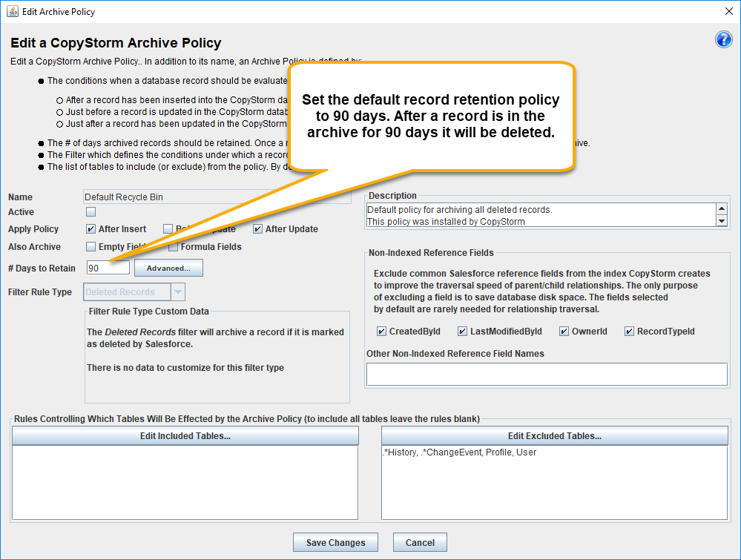Click the excluded tables list with .*History
Viewport: 741px width, 560px height.
click(555, 483)
